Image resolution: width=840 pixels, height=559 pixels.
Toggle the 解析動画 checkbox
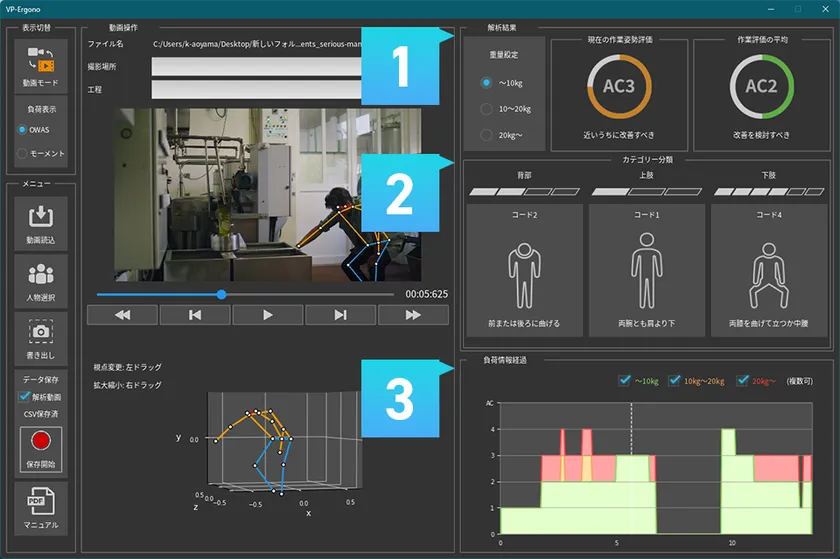coord(24,397)
